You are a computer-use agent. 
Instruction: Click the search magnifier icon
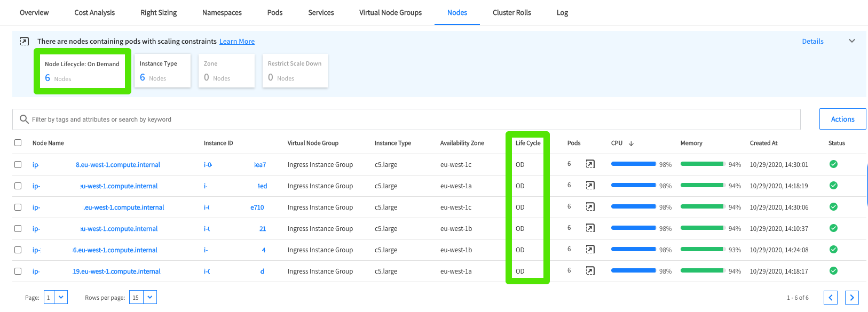pyautogui.click(x=24, y=119)
